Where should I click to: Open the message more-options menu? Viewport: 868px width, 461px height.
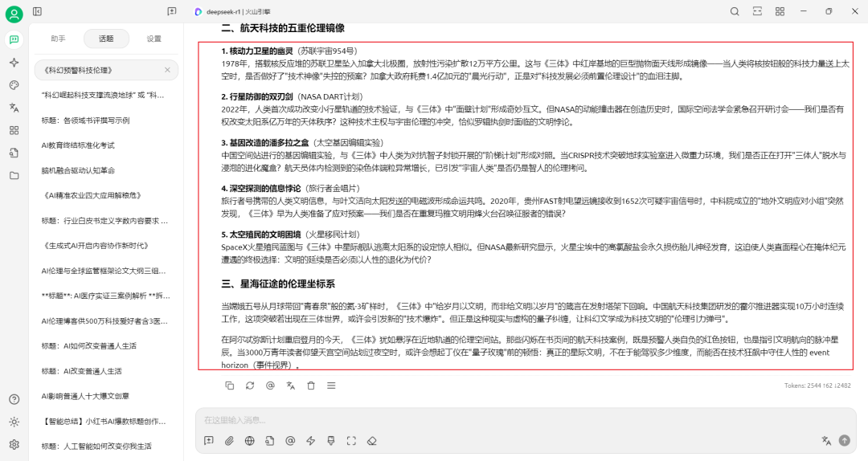(x=331, y=386)
